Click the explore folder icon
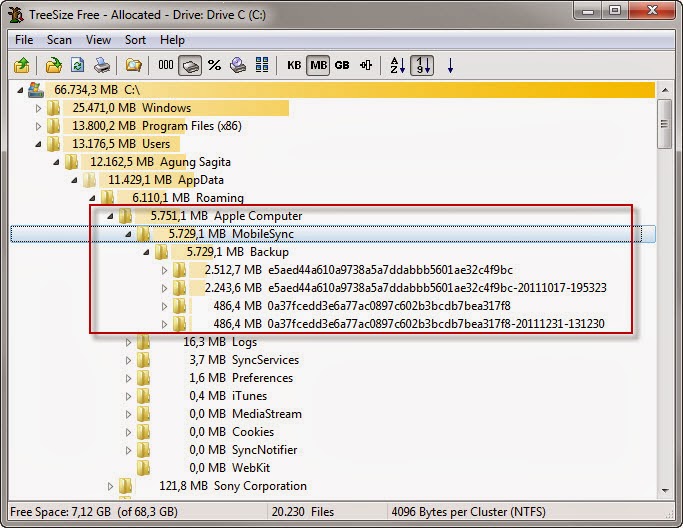This screenshot has width=683, height=528. pos(134,65)
